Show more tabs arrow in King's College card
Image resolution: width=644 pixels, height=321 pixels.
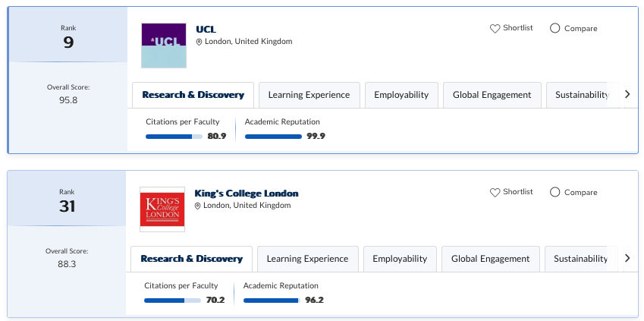click(627, 258)
